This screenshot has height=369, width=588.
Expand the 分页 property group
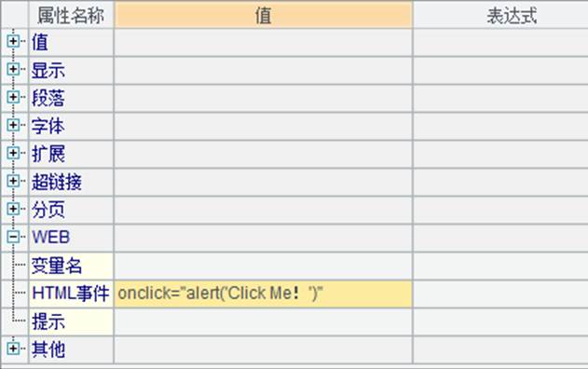pyautogui.click(x=13, y=209)
